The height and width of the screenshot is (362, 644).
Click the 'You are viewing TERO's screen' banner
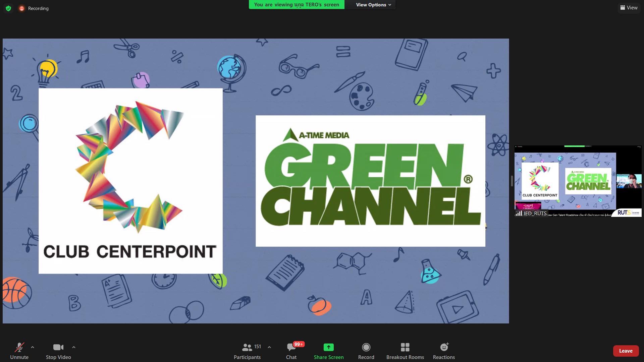point(297,5)
